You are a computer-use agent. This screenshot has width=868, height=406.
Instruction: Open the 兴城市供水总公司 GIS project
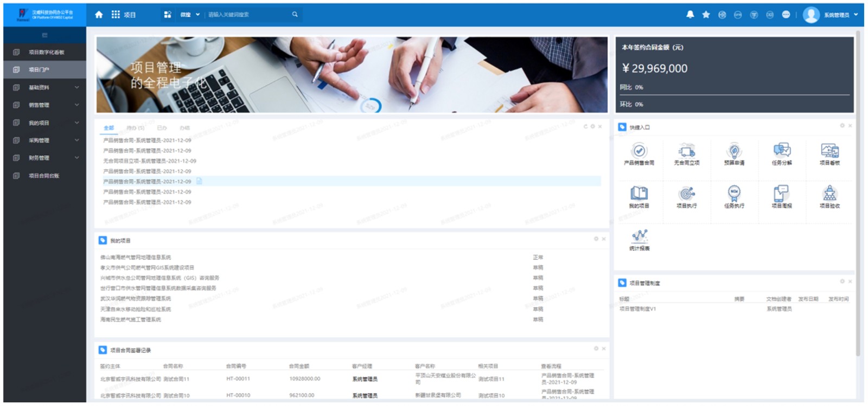tap(159, 278)
